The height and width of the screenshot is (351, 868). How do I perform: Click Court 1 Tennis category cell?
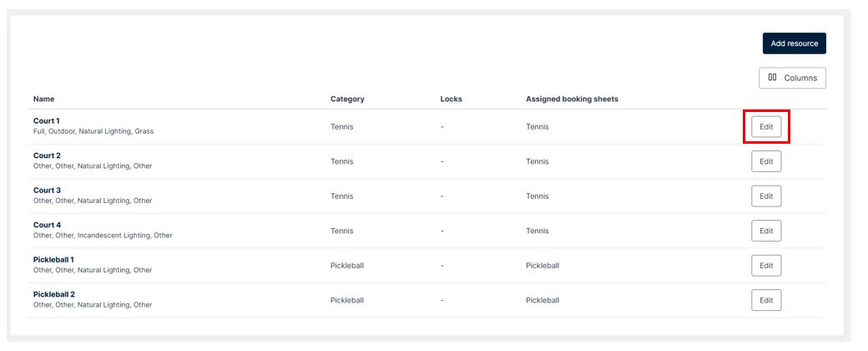pyautogui.click(x=341, y=126)
